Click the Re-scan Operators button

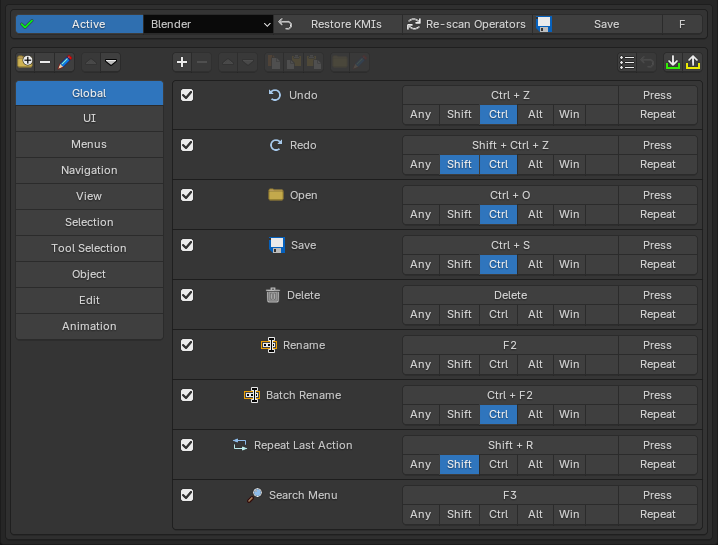tap(468, 24)
